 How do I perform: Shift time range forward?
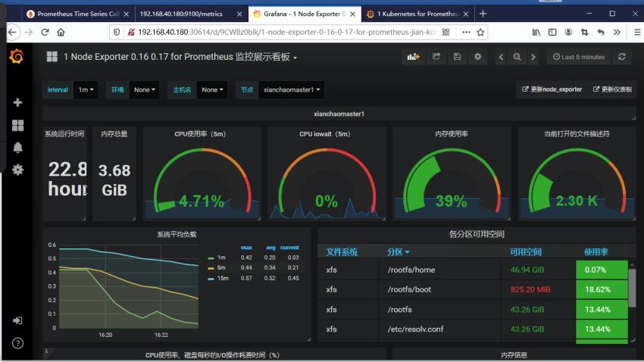click(x=533, y=57)
